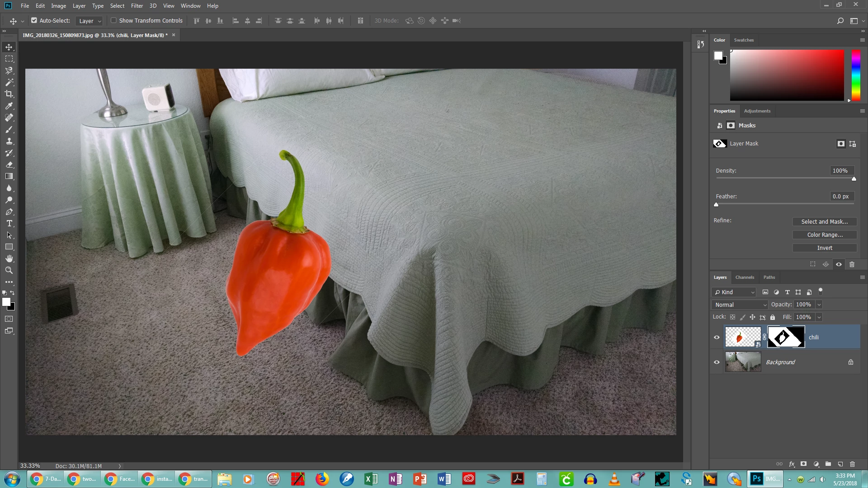
Task: Hide the chili layer
Action: (717, 337)
